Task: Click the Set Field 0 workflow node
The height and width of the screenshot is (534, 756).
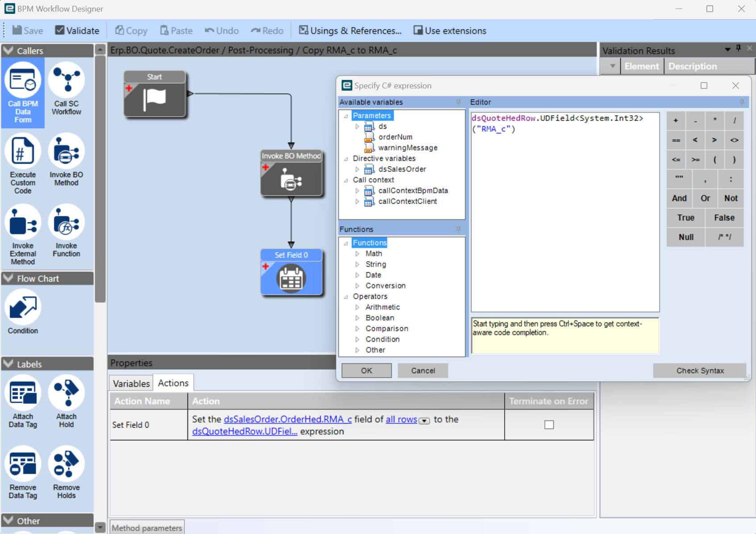Action: click(291, 272)
